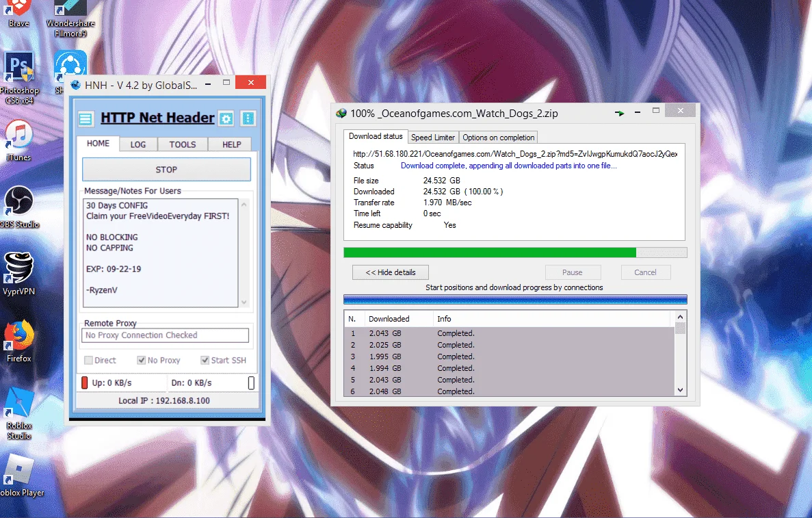The image size is (812, 518).
Task: Open HNH settings gear icon
Action: (226, 118)
